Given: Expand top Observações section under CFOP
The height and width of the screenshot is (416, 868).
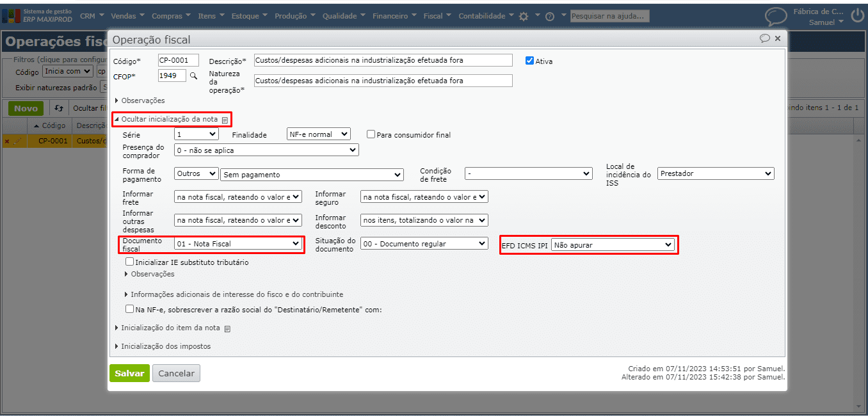Looking at the screenshot, I should pos(140,100).
